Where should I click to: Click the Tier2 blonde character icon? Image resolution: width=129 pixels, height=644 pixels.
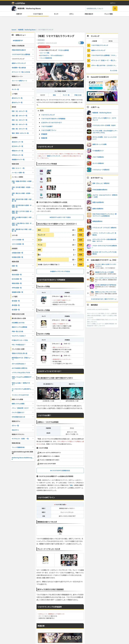[49, 180]
